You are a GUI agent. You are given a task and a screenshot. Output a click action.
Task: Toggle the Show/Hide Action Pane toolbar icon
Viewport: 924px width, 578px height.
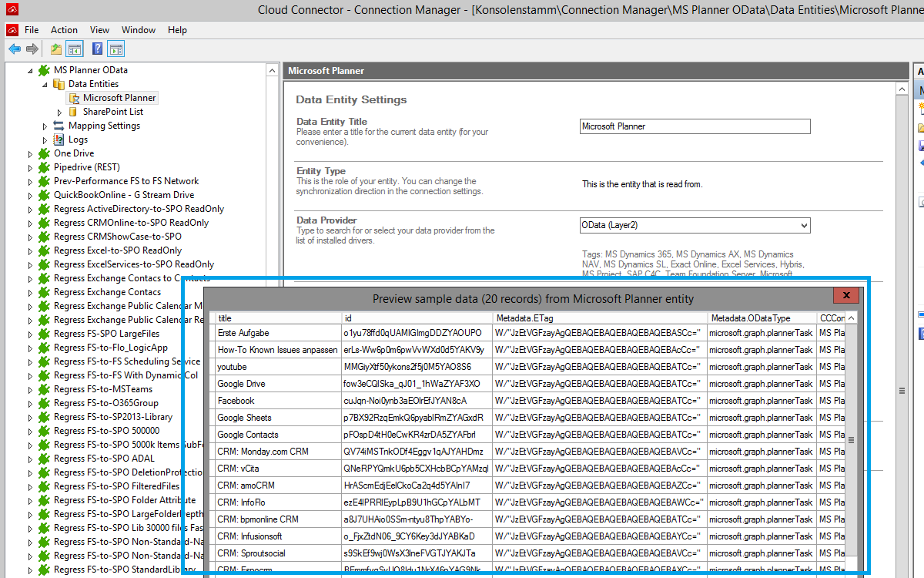[x=116, y=49]
